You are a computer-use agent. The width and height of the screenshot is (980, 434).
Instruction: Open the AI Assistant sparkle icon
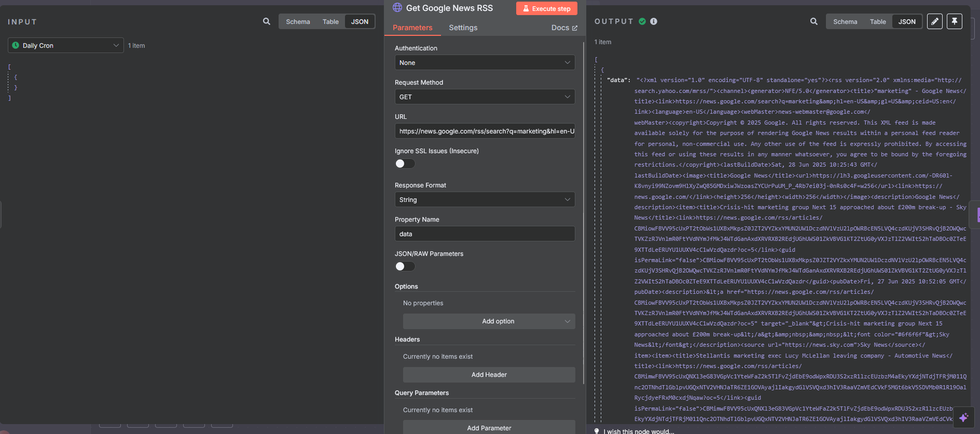point(964,417)
